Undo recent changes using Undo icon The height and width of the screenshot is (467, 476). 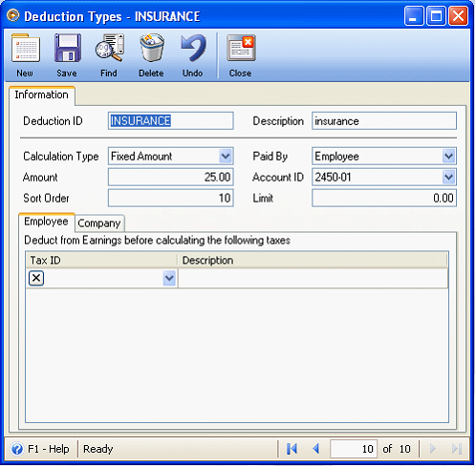point(193,49)
